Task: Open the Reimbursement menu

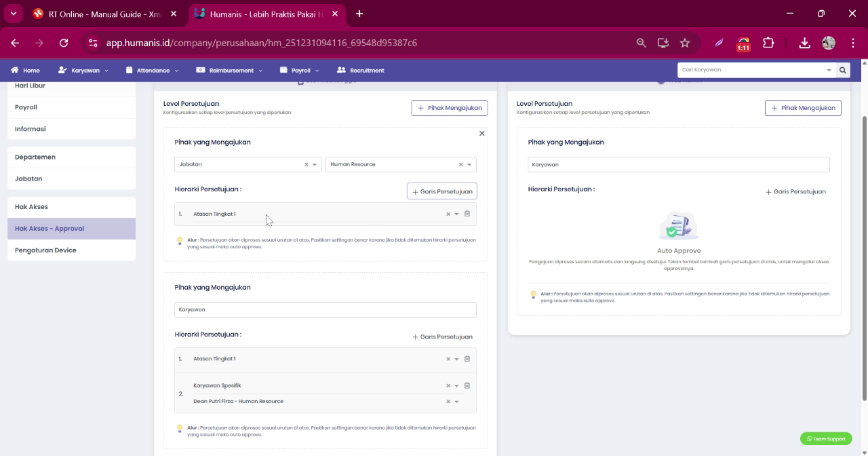Action: click(x=229, y=70)
